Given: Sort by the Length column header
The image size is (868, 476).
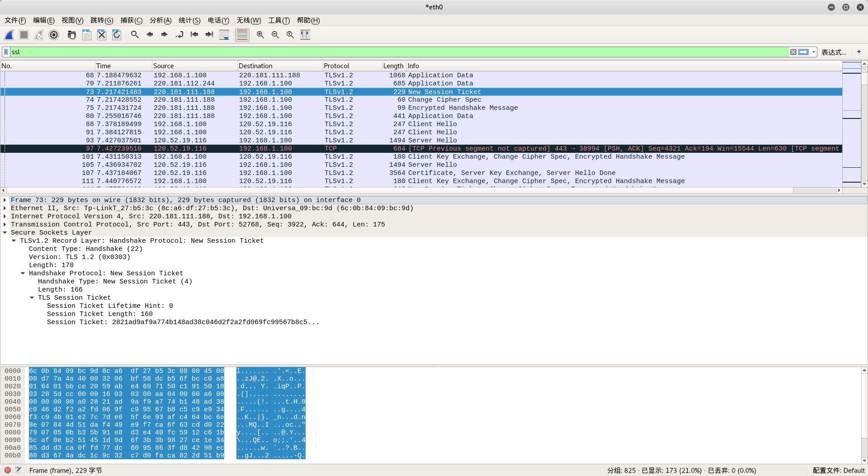Looking at the screenshot, I should coord(394,66).
